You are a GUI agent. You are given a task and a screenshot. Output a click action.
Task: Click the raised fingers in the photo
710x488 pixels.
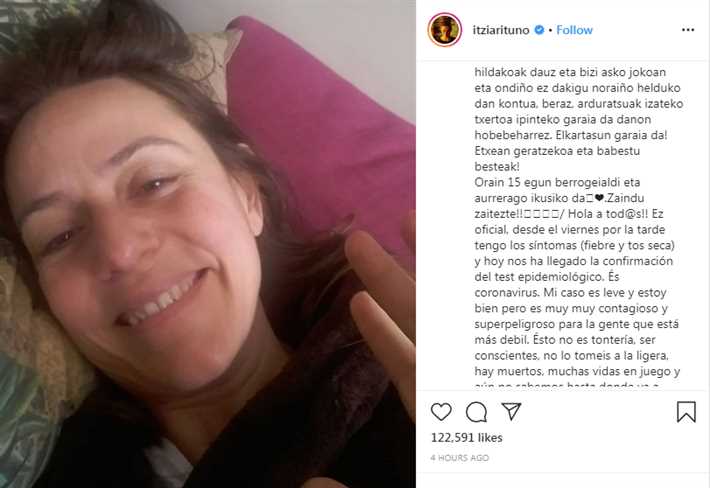coord(380,308)
